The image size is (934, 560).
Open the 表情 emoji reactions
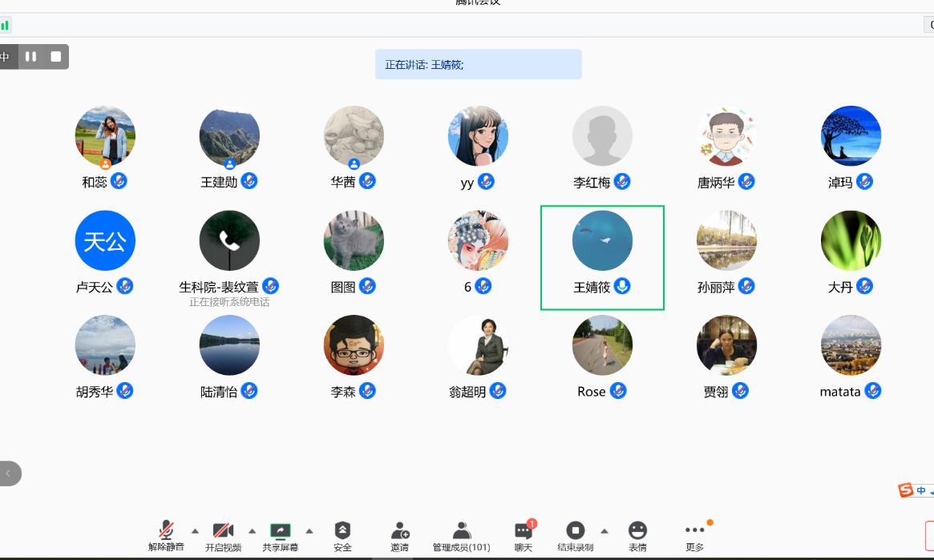pos(637,534)
